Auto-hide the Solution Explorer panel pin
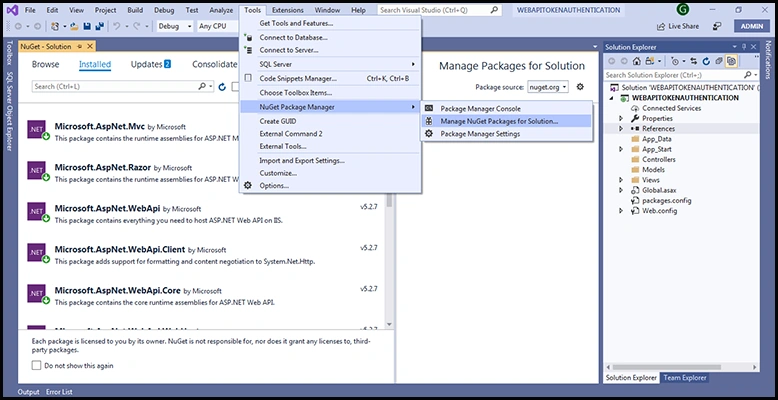This screenshot has height=400, width=778. 744,47
